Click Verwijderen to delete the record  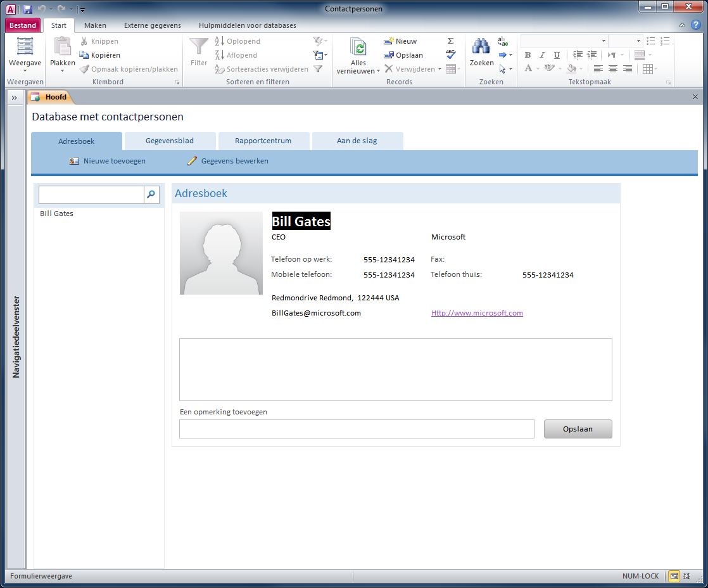click(x=410, y=69)
